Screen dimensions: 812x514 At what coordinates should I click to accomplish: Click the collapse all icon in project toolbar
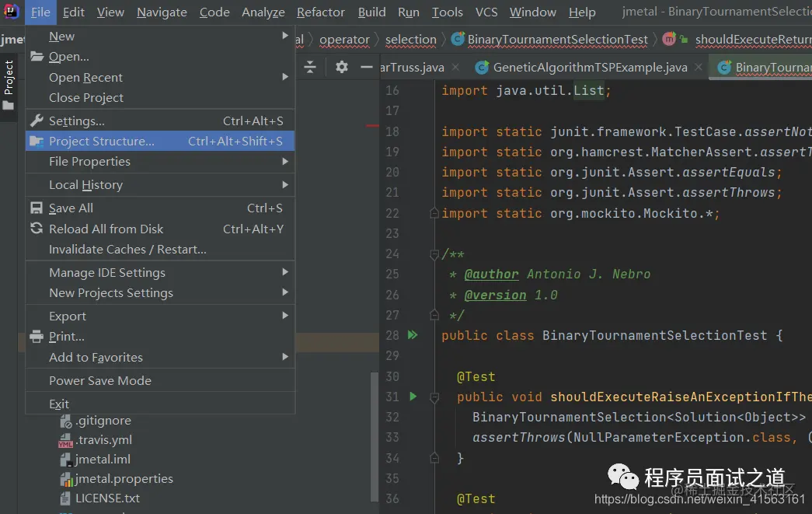(x=310, y=67)
